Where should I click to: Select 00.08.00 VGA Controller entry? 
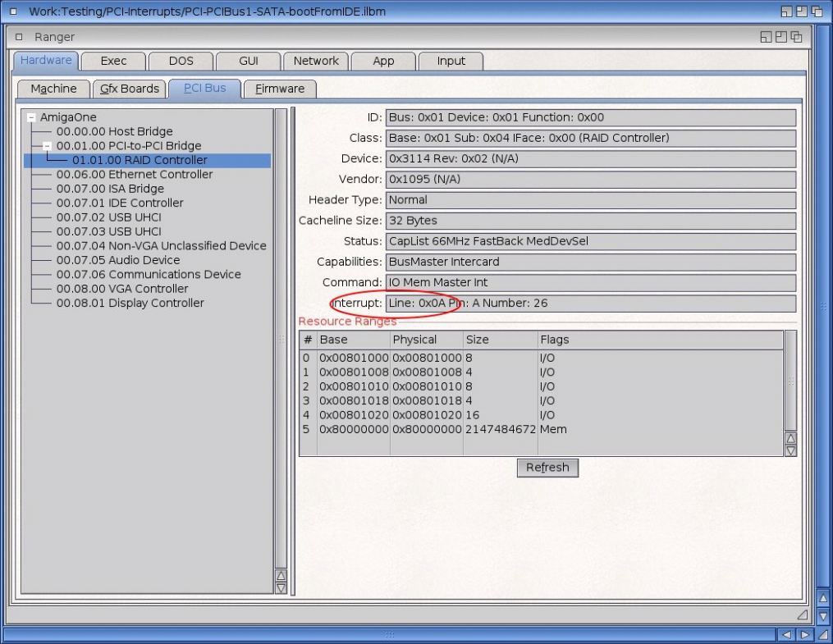click(x=123, y=289)
